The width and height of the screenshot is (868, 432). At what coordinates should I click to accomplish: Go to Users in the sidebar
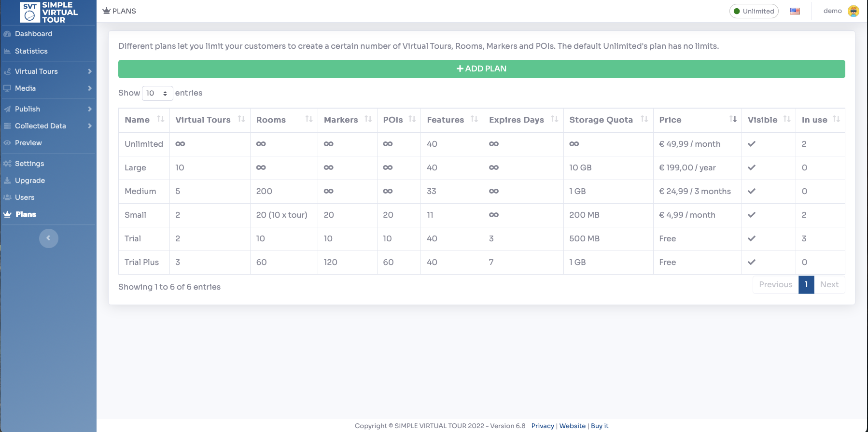(x=25, y=197)
